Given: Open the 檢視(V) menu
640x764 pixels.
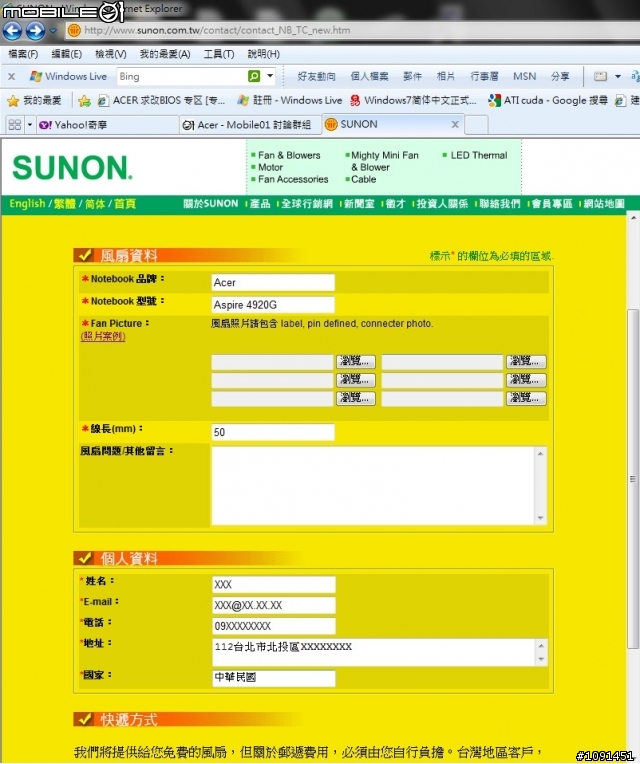Looking at the screenshot, I should [111, 54].
